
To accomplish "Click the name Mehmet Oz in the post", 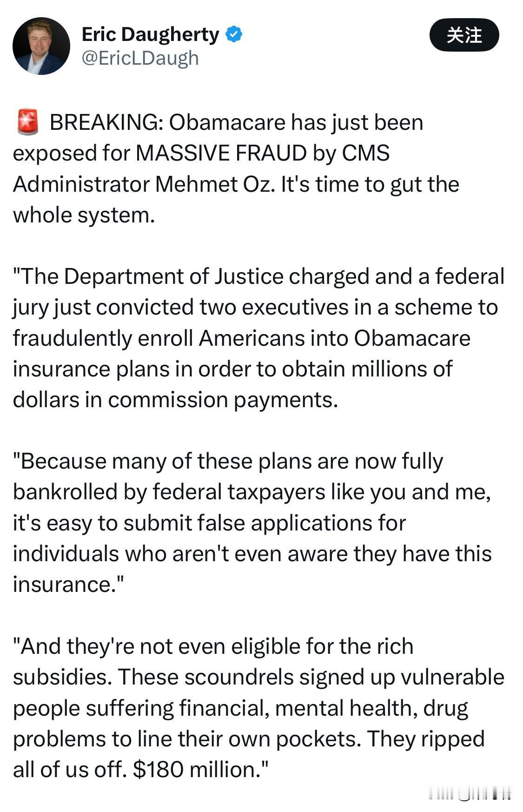I will click(x=216, y=184).
